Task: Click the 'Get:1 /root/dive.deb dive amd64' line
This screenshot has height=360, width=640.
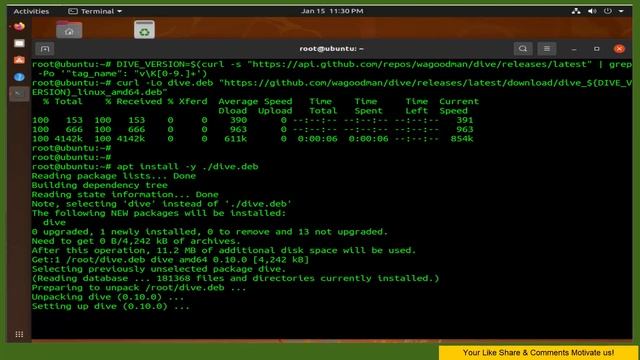Action: 171,260
